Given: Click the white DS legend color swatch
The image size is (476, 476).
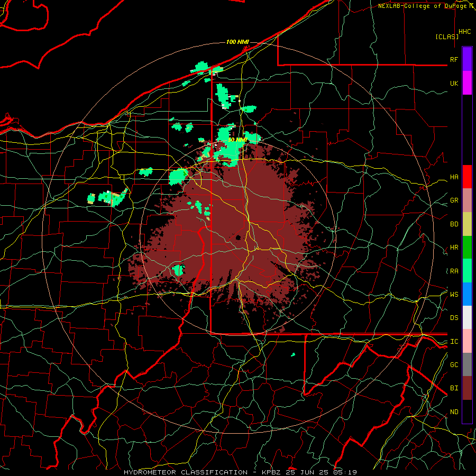Looking at the screenshot, I should coord(467,317).
